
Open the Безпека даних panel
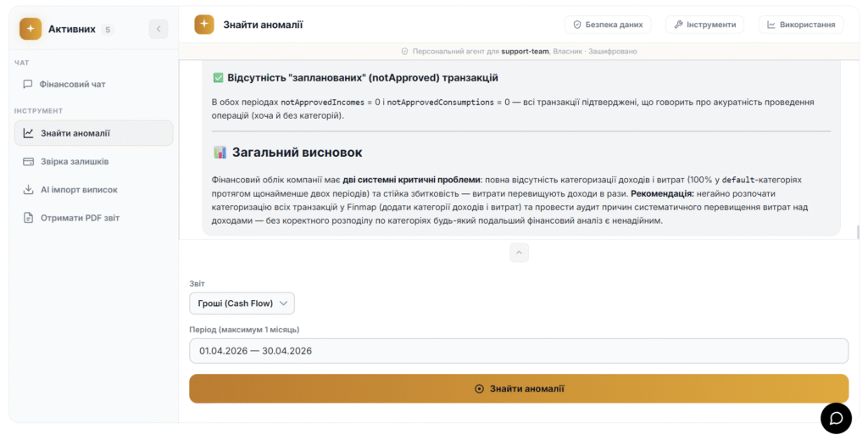point(607,25)
